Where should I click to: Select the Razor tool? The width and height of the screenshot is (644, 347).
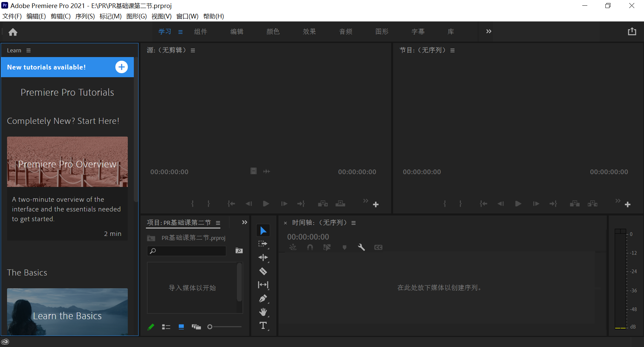pos(263,271)
